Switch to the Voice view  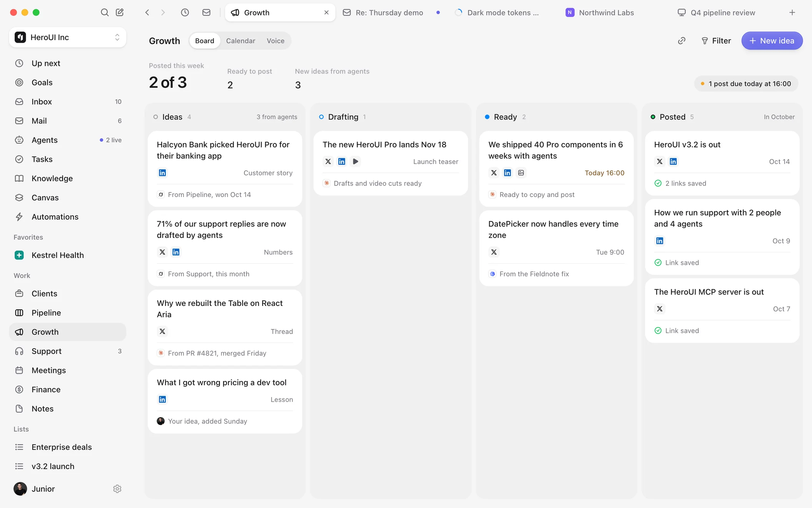(x=276, y=41)
